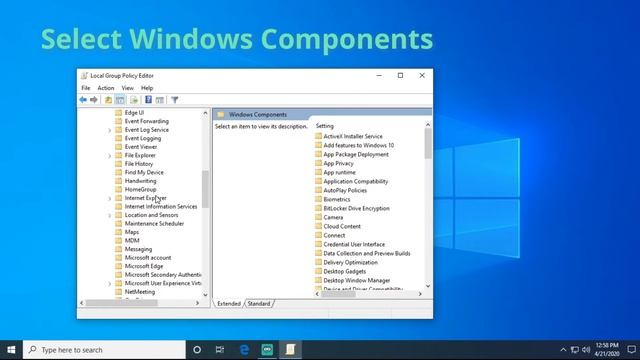Click the ActiveX Installer Service folder icon
Screen dimensions: 640x360
tap(318, 136)
